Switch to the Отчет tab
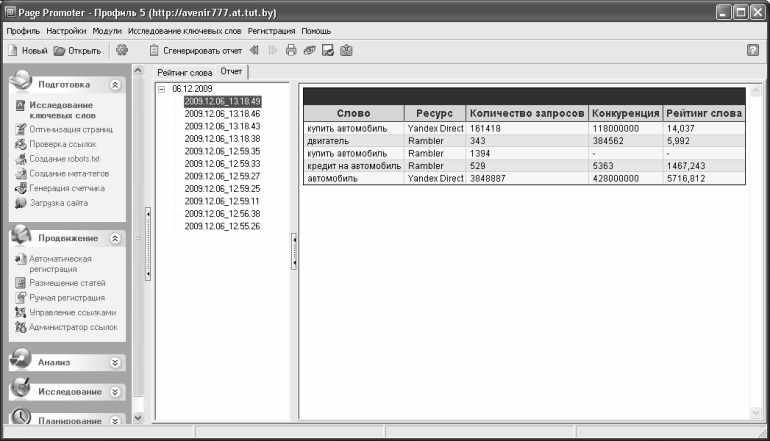770x441 pixels. (231, 72)
